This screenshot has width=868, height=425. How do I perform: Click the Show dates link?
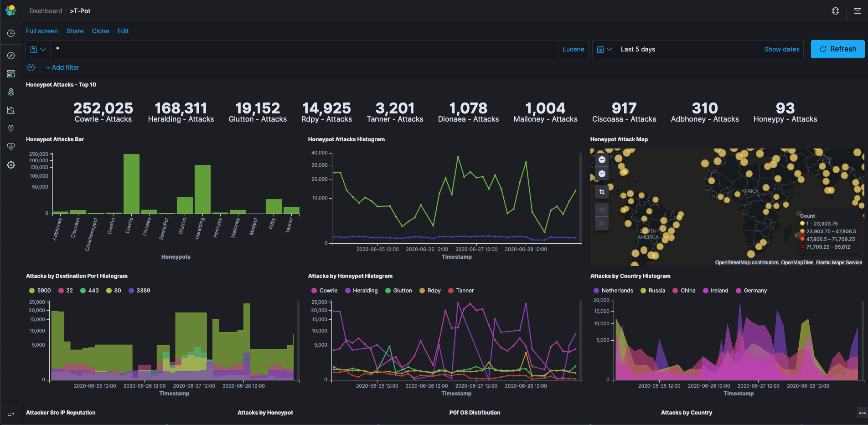tap(781, 49)
